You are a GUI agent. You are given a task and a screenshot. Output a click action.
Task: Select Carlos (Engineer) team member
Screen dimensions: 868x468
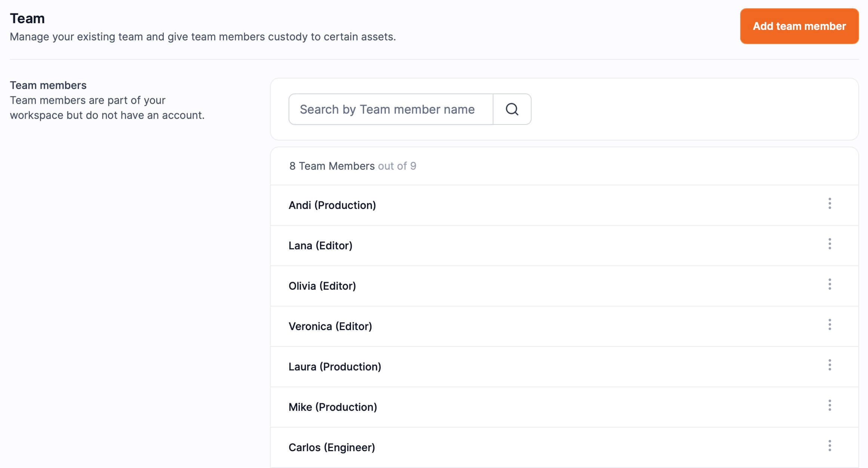(x=332, y=447)
